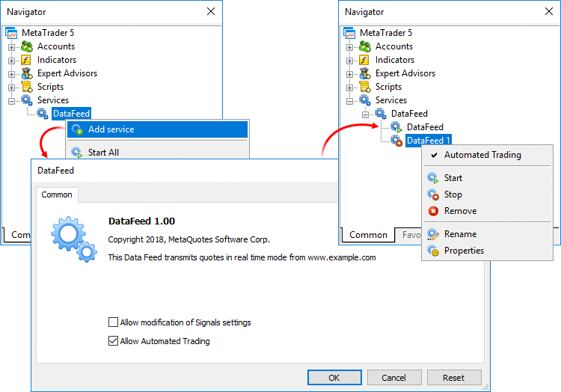Open Properties from DataFeed 1 context menu

tap(487, 251)
